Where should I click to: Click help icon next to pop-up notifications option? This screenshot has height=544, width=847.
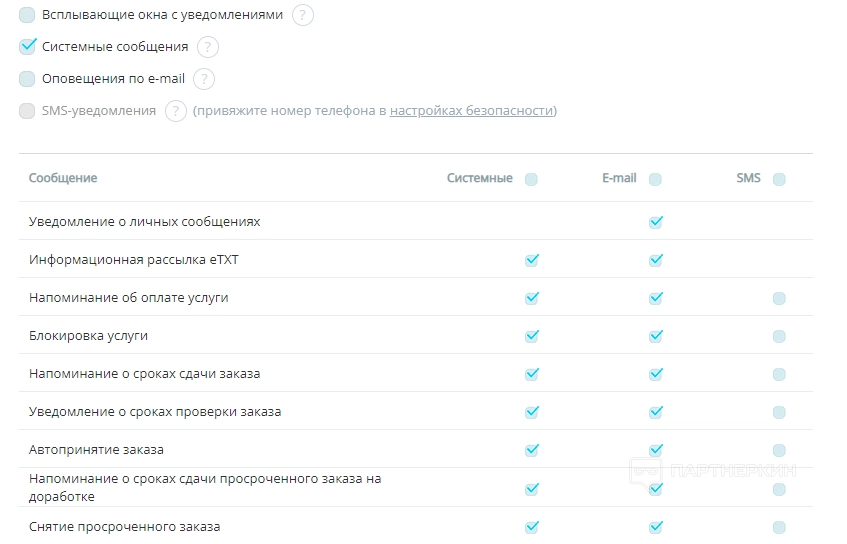[303, 15]
